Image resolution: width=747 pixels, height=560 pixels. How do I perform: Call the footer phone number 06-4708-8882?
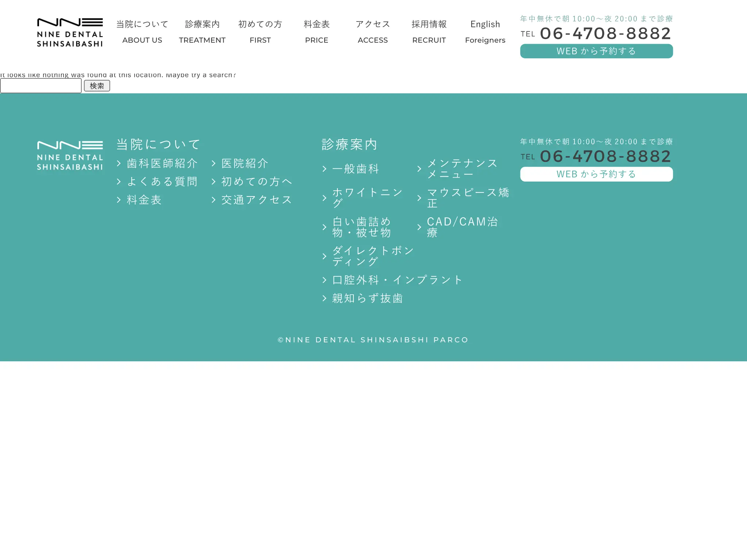tap(596, 156)
